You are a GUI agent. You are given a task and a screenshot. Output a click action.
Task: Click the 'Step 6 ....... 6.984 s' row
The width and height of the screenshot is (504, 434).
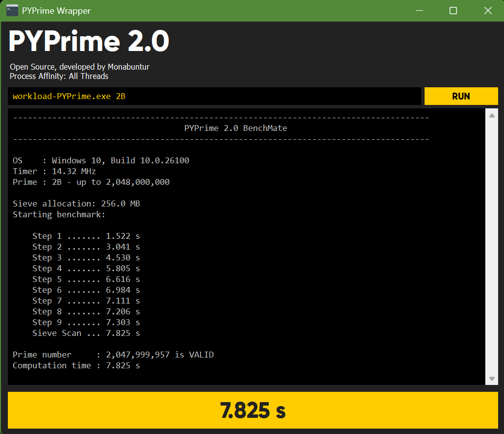point(86,290)
